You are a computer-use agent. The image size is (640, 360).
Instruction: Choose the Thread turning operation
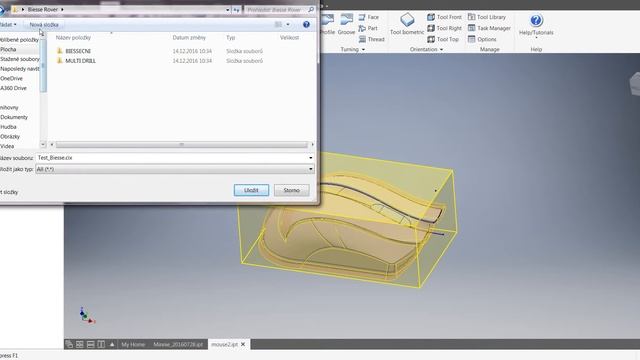coord(371,39)
